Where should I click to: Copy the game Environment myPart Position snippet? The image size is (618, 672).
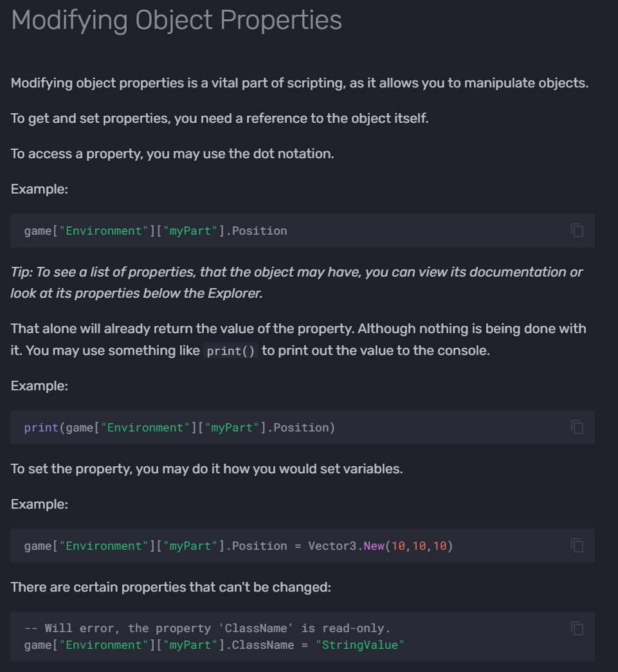[x=577, y=230]
